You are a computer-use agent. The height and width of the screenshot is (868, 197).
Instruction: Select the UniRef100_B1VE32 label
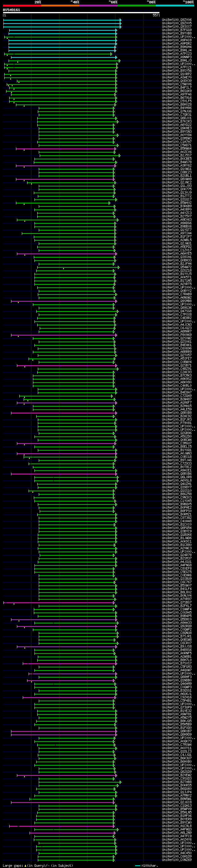pyautogui.click(x=177, y=711)
